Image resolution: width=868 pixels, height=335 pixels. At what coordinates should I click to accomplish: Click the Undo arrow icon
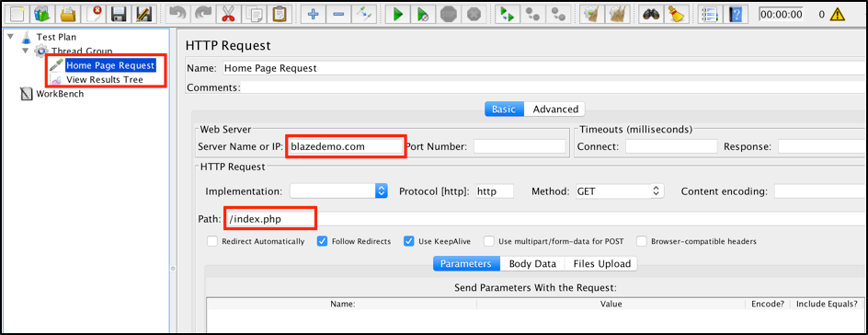coord(177,14)
